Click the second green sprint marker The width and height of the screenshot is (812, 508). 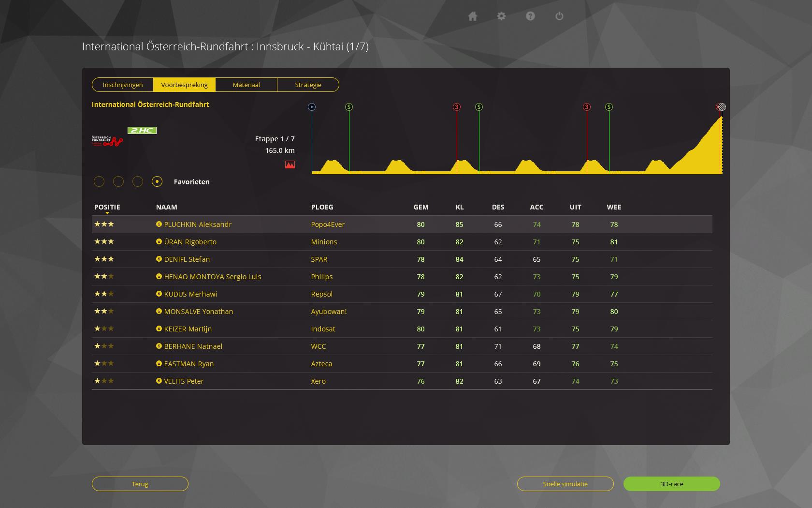[x=479, y=107]
